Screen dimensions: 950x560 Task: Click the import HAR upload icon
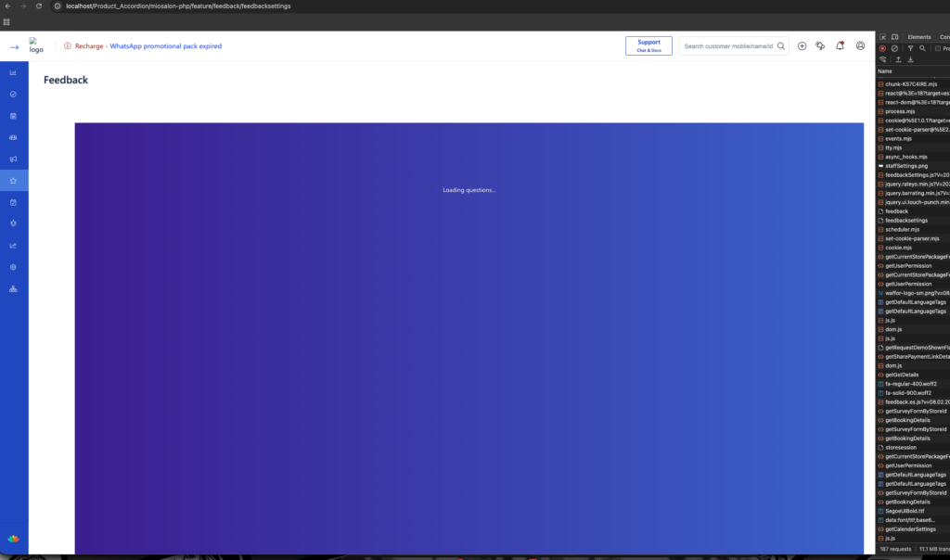898,60
